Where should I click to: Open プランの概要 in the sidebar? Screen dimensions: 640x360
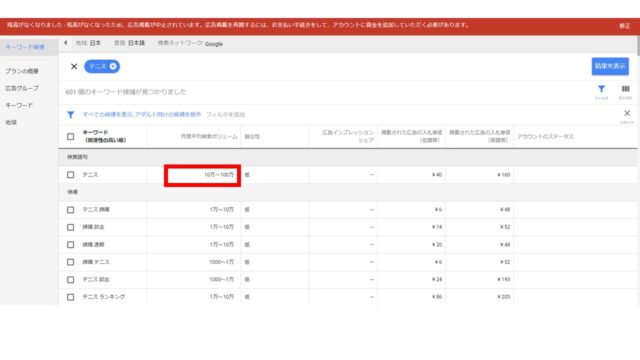pos(22,71)
